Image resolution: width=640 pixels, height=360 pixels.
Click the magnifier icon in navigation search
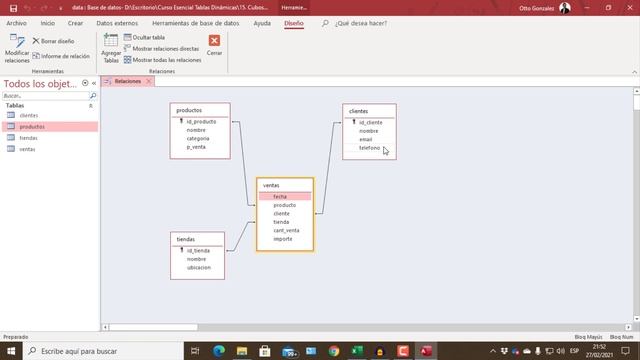click(93, 96)
